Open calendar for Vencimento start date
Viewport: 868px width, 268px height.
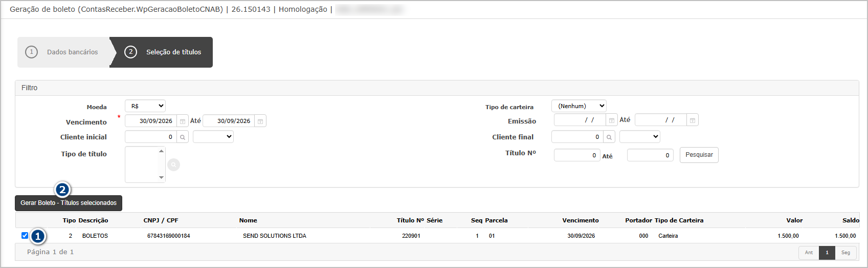tap(183, 121)
